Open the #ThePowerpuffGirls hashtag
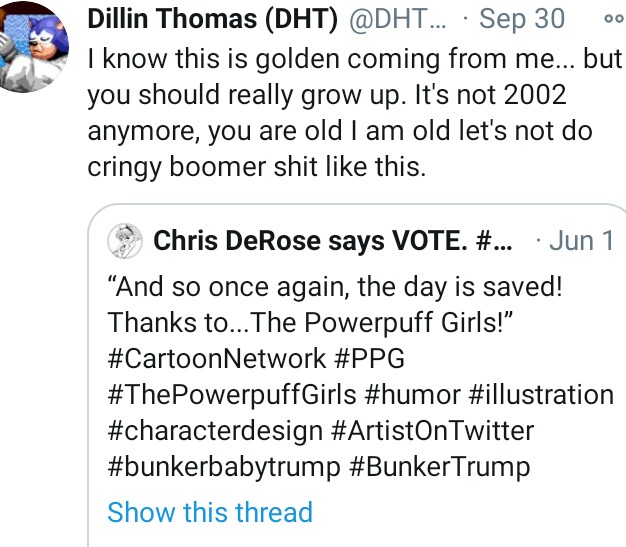The image size is (626, 547). tap(232, 394)
